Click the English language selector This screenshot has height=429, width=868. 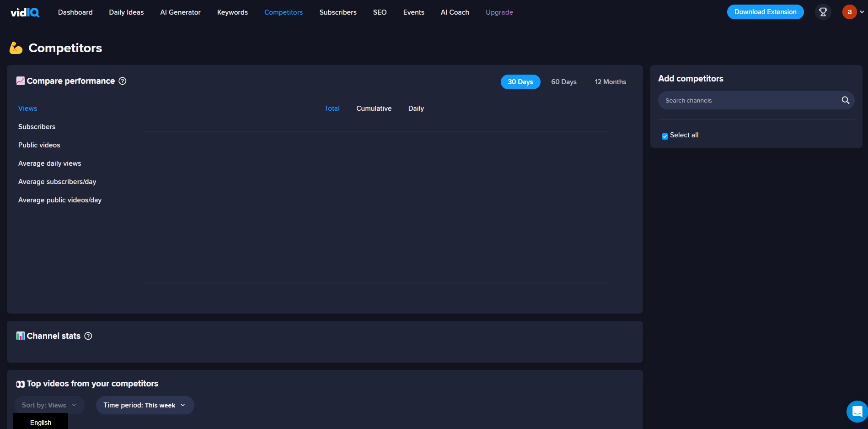click(x=41, y=421)
